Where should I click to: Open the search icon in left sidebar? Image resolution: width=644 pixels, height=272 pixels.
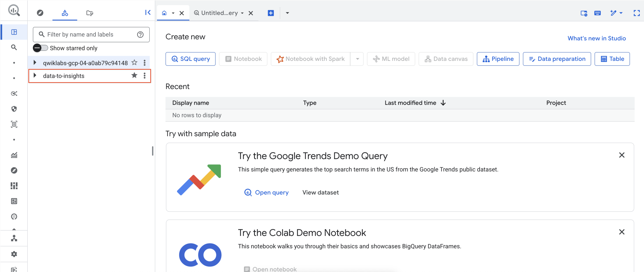tap(14, 47)
